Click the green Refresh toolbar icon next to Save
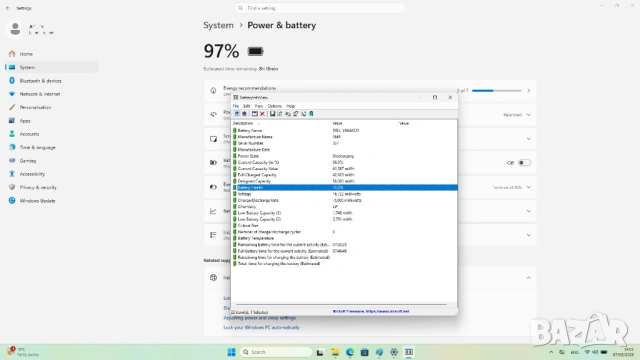The image size is (640, 360). pos(280,114)
